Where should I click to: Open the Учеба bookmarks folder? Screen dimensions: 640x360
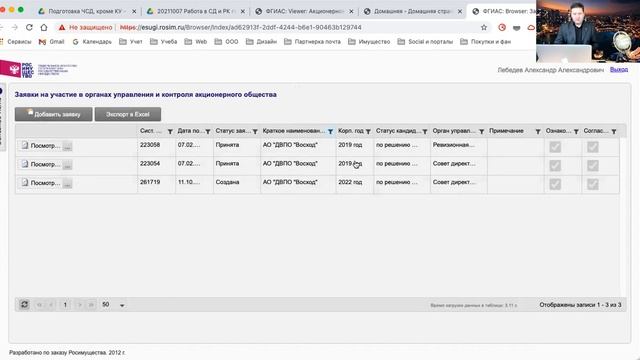[164, 42]
